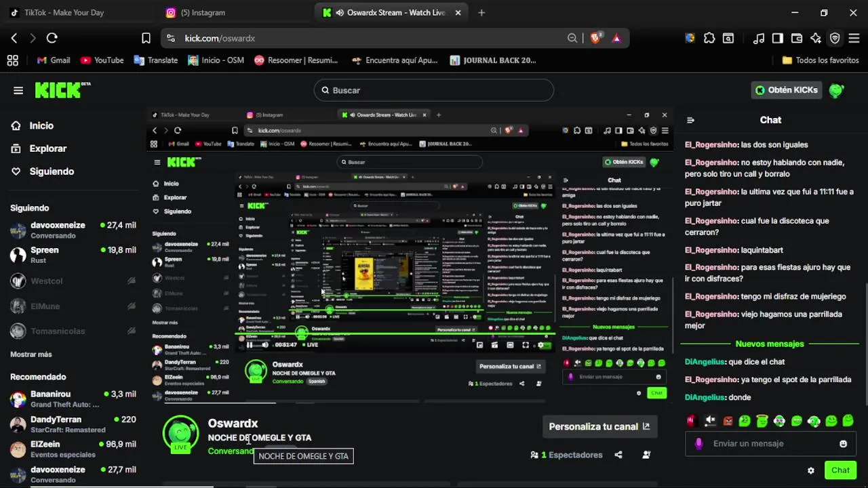This screenshot has height=488, width=868.
Task: Toggle the Kick sidebar hamburger menu on main page
Action: point(18,90)
